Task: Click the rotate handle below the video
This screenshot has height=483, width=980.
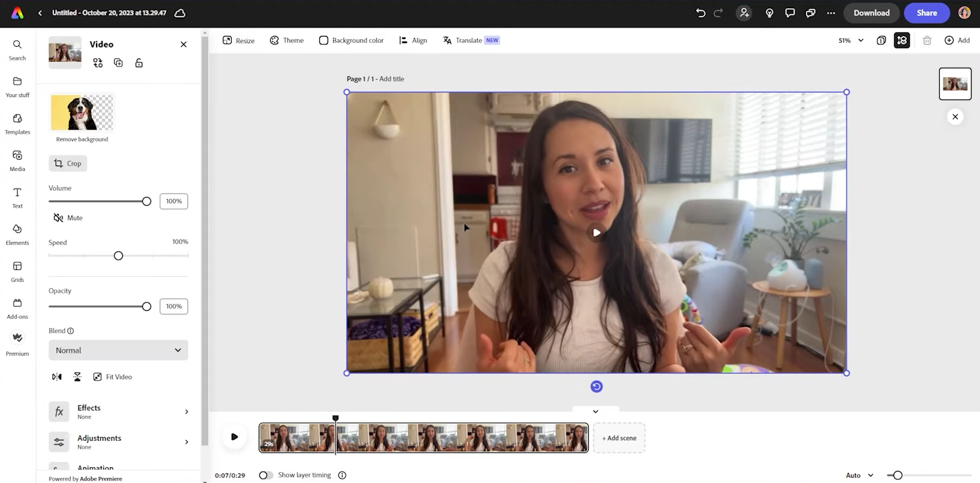Action: tap(597, 386)
